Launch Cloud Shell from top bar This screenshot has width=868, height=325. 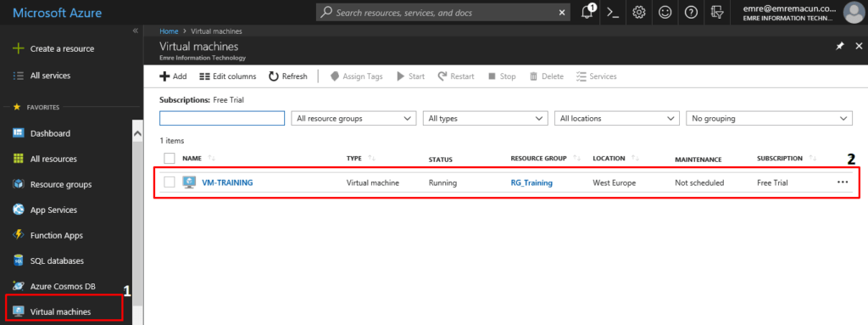[x=613, y=12]
